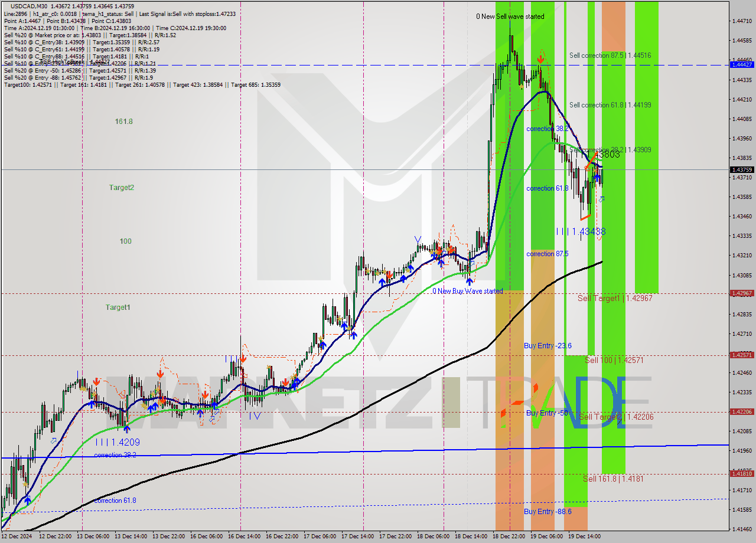Image resolution: width=756 pixels, height=543 pixels.
Task: Click price axis value 1.44085
Action: click(741, 119)
